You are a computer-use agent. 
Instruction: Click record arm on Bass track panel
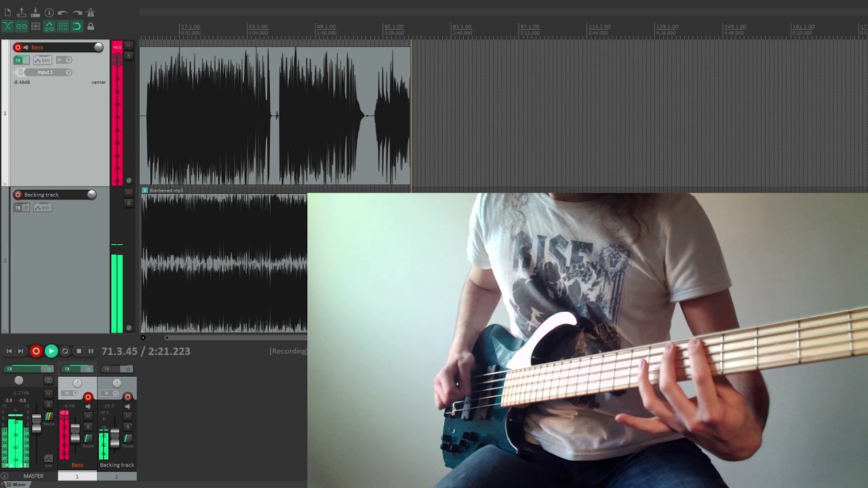coord(18,47)
